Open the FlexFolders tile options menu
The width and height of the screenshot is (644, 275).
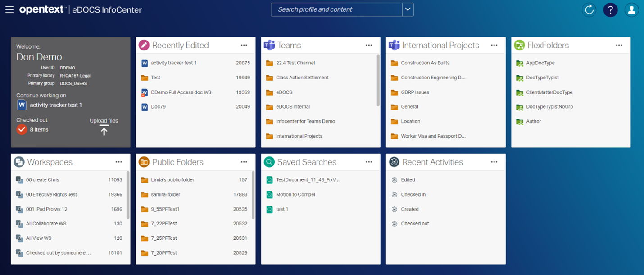tap(619, 45)
